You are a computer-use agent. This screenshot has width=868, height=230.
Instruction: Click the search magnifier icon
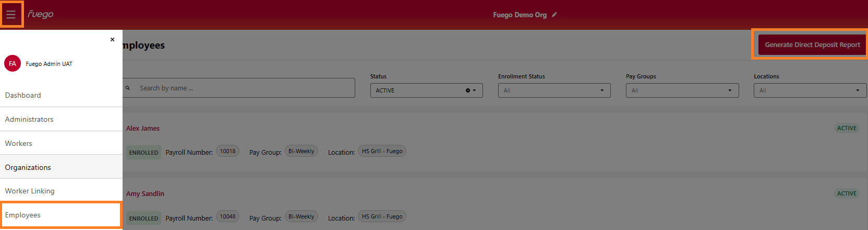tap(128, 88)
